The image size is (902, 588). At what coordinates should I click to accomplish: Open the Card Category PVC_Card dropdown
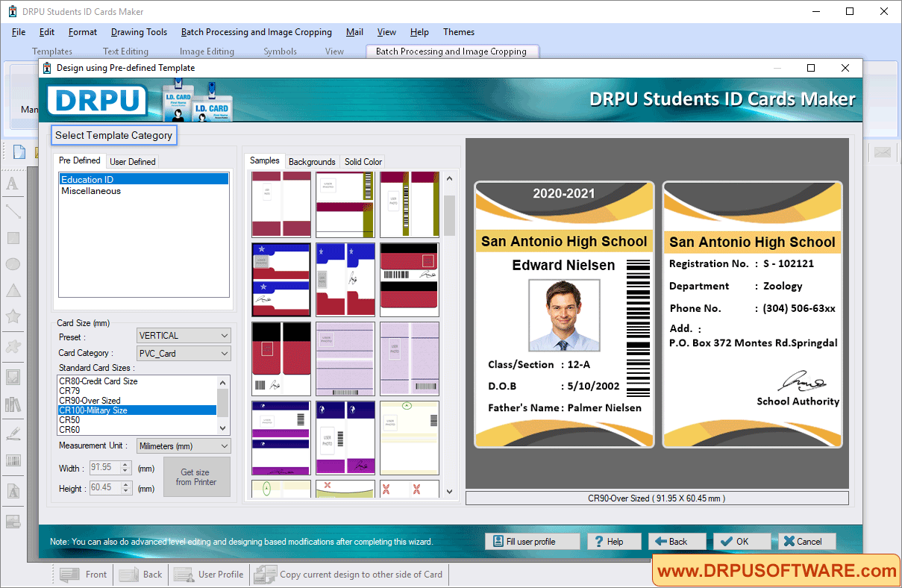point(184,354)
